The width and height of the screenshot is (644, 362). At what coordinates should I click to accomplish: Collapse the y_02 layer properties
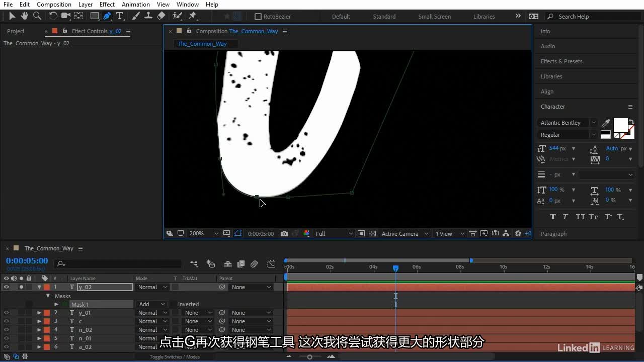click(x=39, y=287)
